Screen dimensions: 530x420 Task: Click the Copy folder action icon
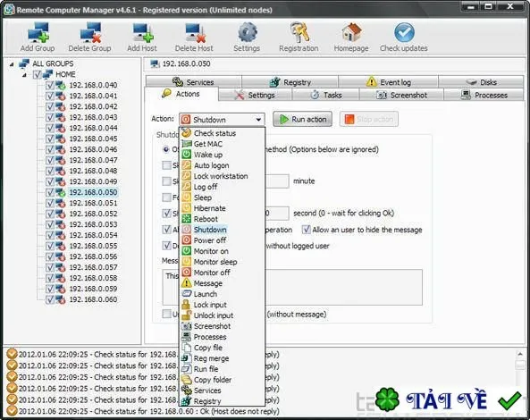[x=186, y=380]
